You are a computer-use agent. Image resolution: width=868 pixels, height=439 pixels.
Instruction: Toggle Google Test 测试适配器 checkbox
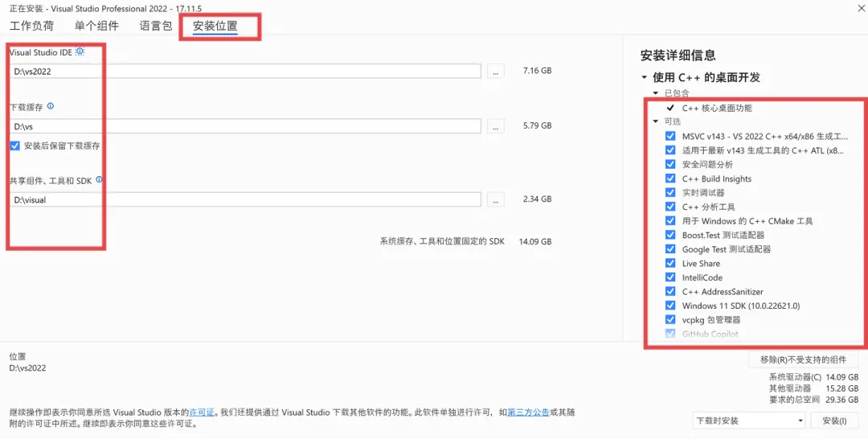(670, 249)
